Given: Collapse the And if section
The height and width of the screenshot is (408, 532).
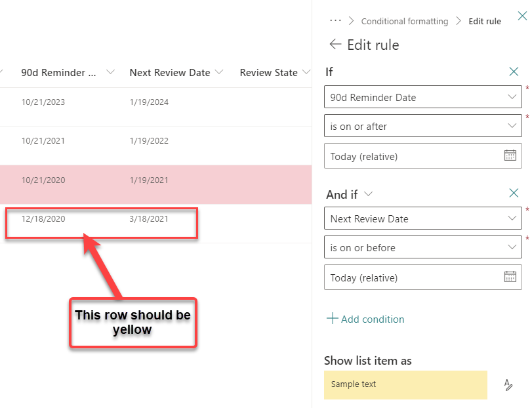Looking at the screenshot, I should [367, 194].
